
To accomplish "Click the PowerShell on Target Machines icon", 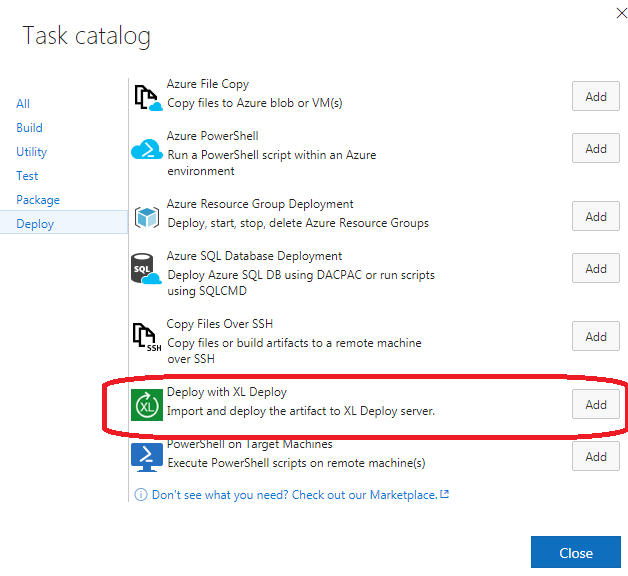I will pyautogui.click(x=147, y=457).
